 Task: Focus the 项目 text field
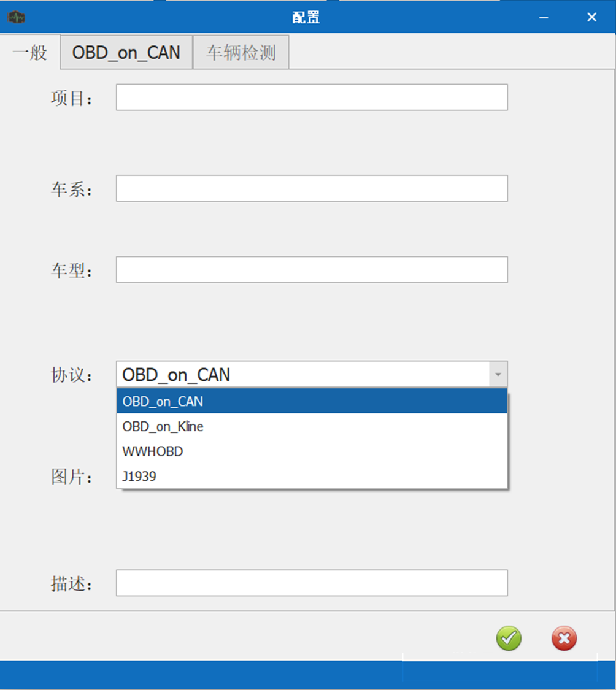312,98
